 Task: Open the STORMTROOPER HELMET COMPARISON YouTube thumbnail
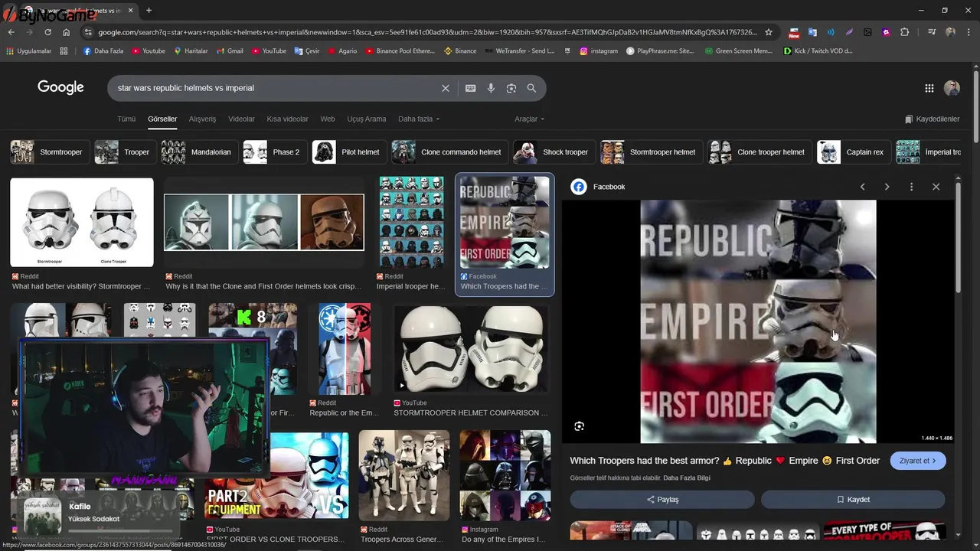coord(471,349)
